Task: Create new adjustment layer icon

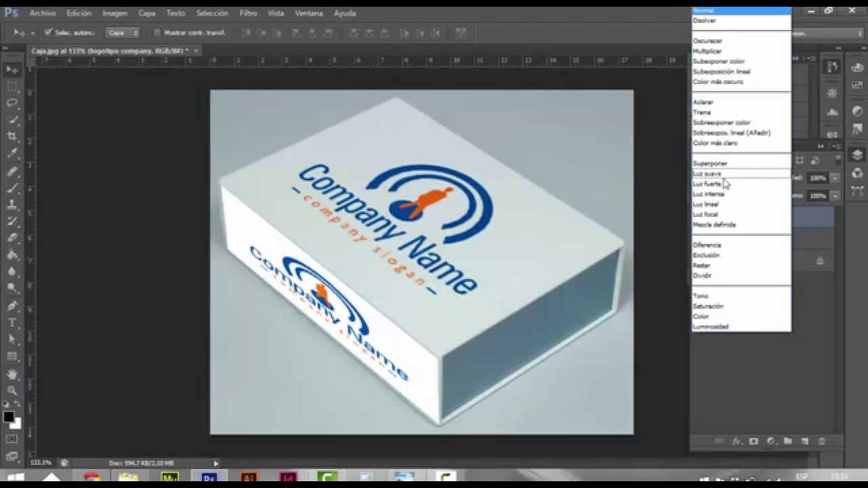Action: pos(770,441)
